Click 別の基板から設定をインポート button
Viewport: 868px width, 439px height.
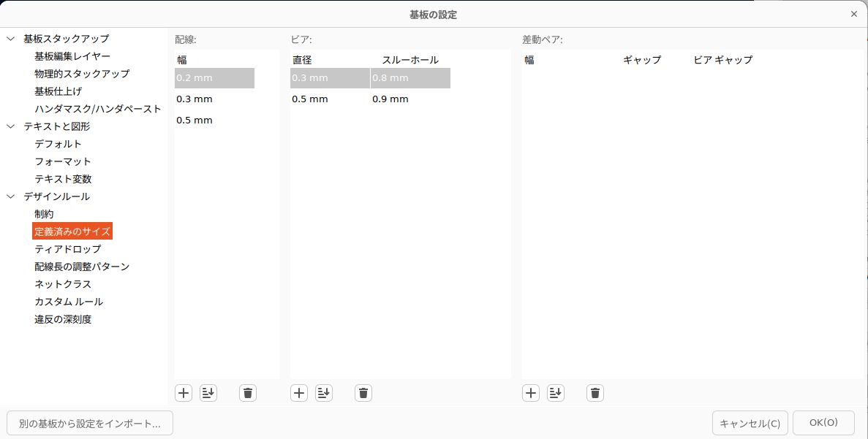pyautogui.click(x=90, y=423)
